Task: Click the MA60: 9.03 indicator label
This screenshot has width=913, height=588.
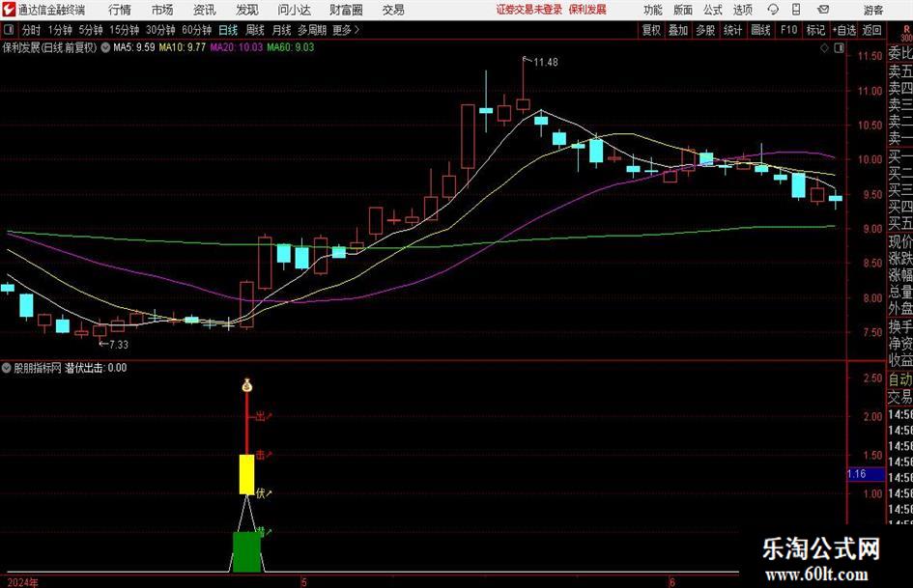Action: (x=291, y=47)
